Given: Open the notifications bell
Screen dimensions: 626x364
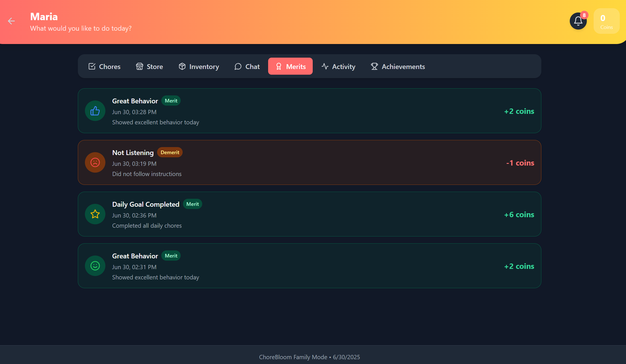Looking at the screenshot, I should (578, 21).
